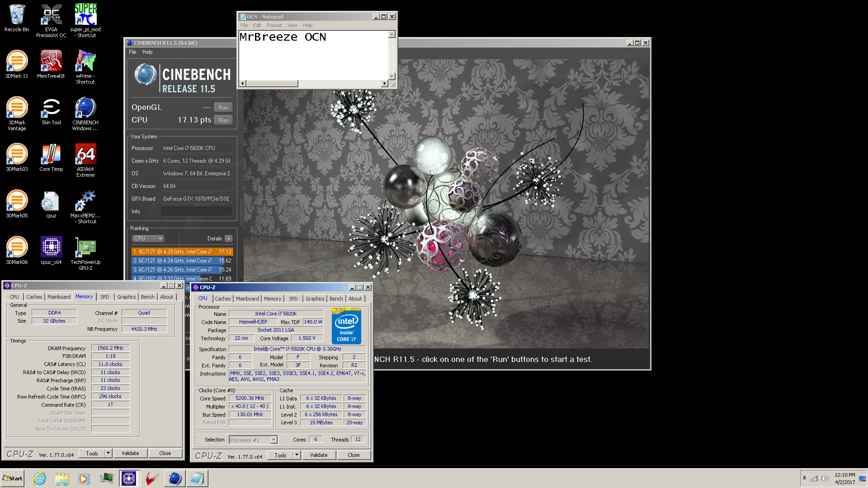Image resolution: width=868 pixels, height=488 pixels.
Task: Select ranking entry scoring 15.62
Action: tap(182, 261)
